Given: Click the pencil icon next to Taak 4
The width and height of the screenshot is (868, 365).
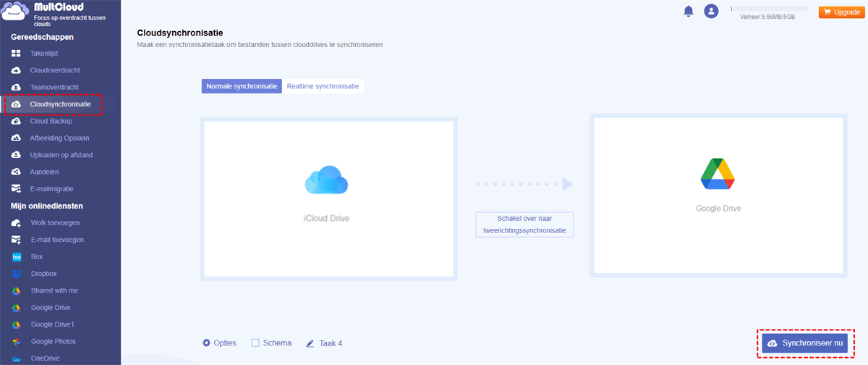Looking at the screenshot, I should [x=310, y=343].
